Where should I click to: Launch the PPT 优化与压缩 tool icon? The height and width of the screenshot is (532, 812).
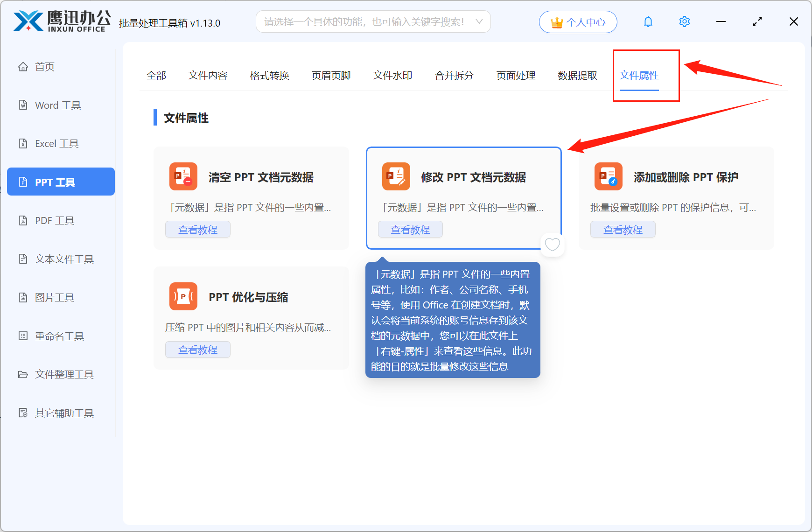pos(183,296)
